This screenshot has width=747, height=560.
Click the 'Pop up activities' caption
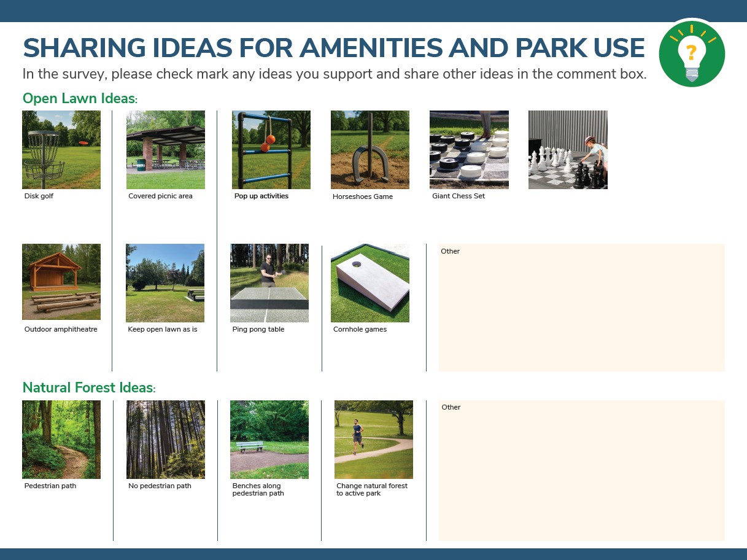(261, 196)
